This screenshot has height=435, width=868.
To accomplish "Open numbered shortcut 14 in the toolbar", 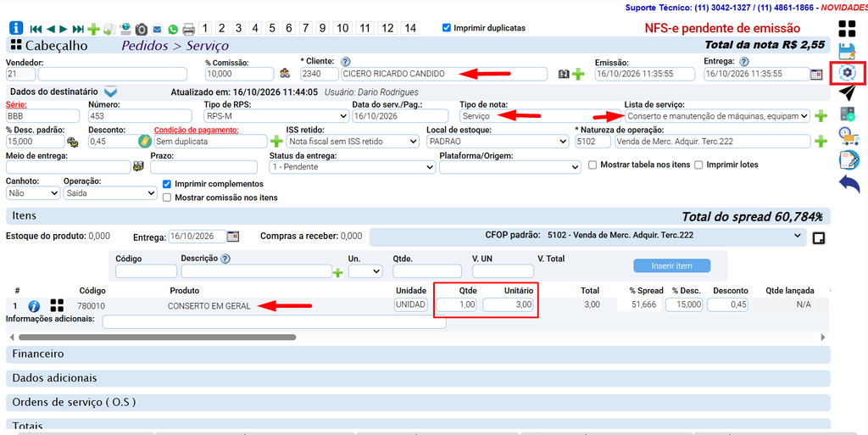I will coord(410,28).
